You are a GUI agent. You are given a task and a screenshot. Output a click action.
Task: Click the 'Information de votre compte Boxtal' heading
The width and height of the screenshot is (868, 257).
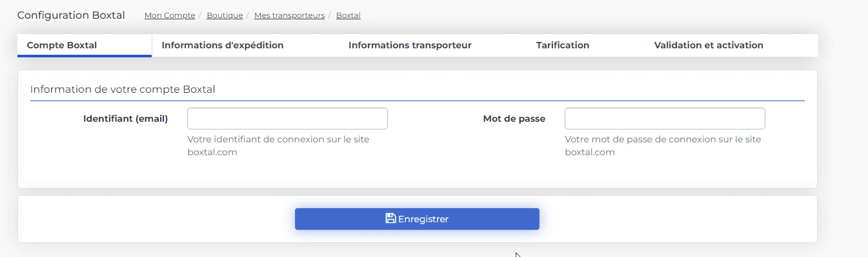click(123, 90)
